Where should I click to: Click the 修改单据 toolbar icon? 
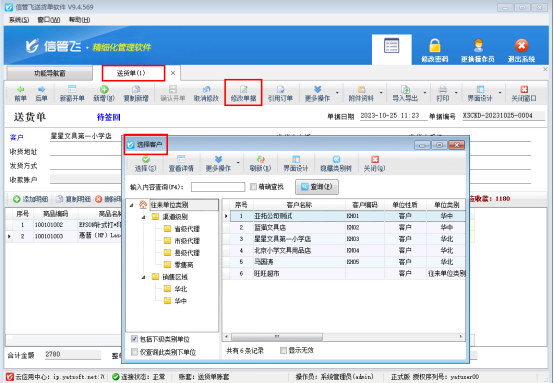(x=243, y=93)
